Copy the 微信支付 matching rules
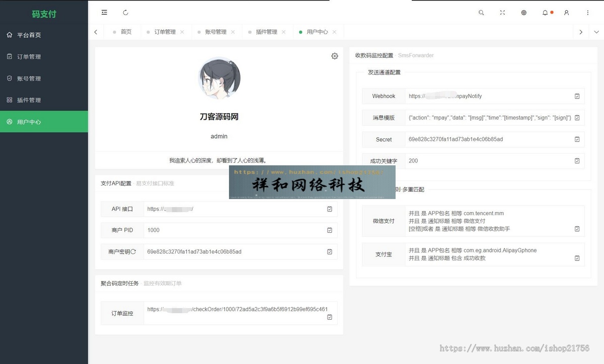 point(577,229)
